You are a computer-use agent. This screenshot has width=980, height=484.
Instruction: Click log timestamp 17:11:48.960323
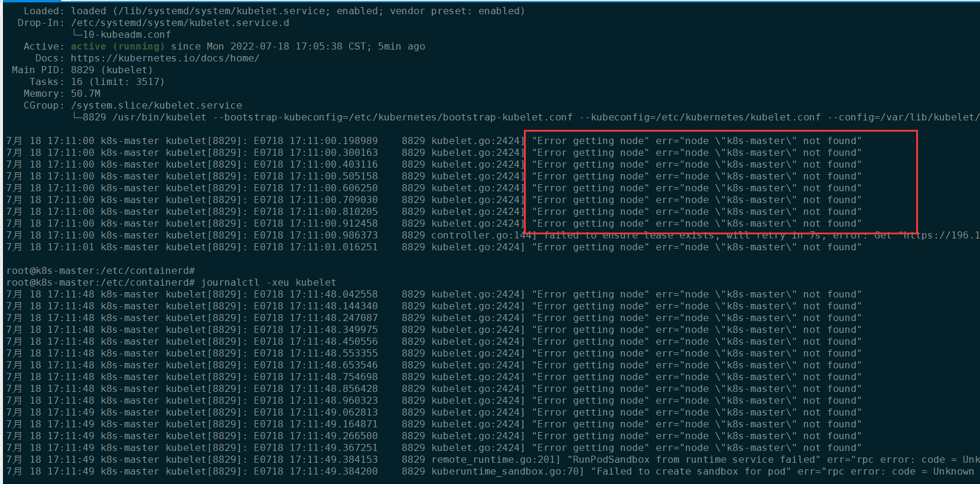333,400
